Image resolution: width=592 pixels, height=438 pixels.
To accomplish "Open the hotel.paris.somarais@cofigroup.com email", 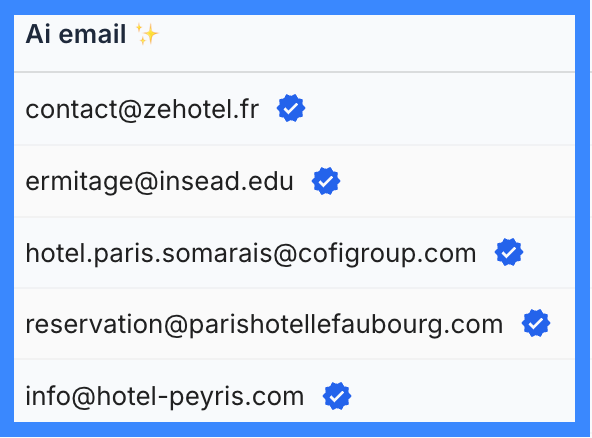I will (x=251, y=253).
